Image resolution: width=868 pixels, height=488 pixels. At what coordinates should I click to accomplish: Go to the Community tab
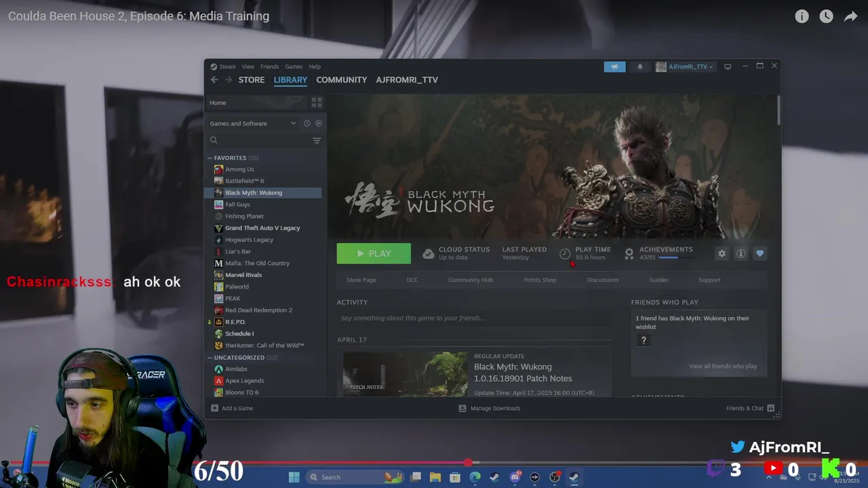coord(341,80)
